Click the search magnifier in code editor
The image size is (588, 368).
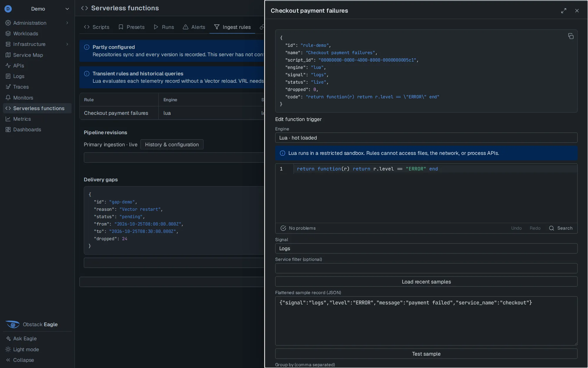coord(552,228)
